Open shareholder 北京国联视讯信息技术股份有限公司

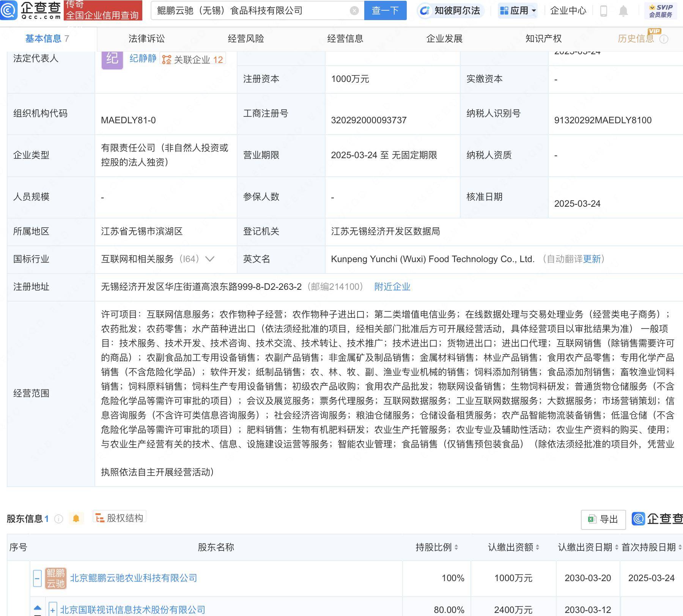132,610
